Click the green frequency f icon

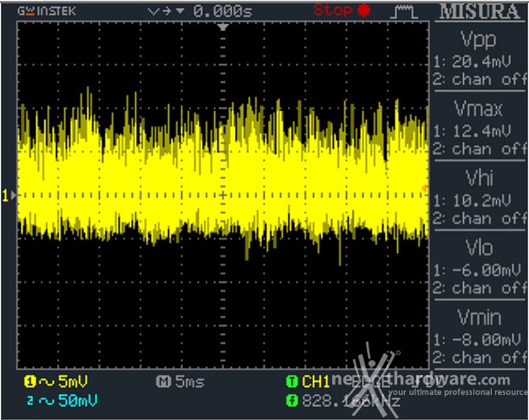(x=292, y=401)
